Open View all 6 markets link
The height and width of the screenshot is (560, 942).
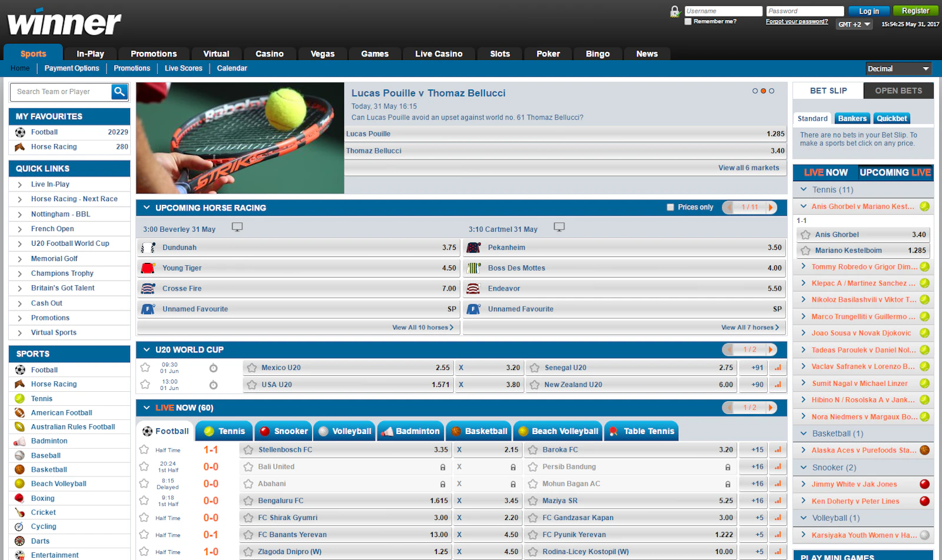click(x=749, y=168)
